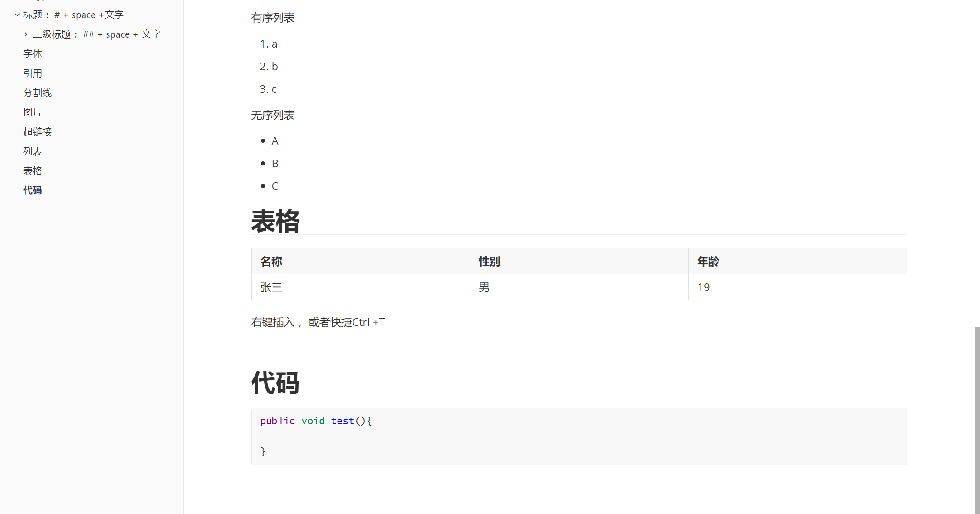980x514 pixels.
Task: Collapse the 标题 outline section chevron
Action: [17, 15]
